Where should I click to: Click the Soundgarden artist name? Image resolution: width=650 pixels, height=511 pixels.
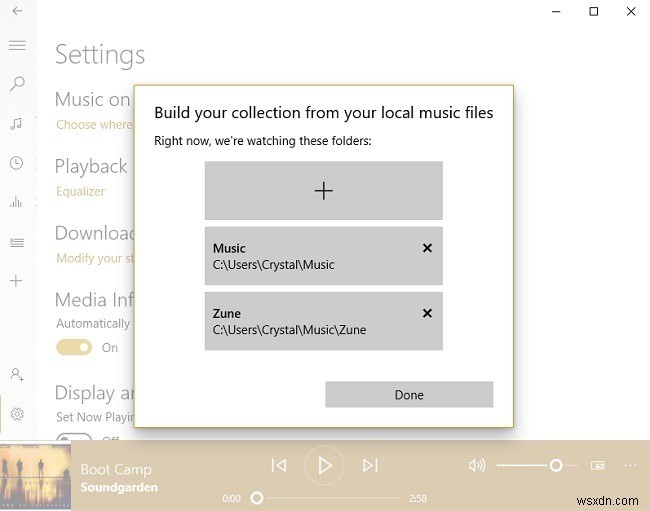tap(119, 487)
